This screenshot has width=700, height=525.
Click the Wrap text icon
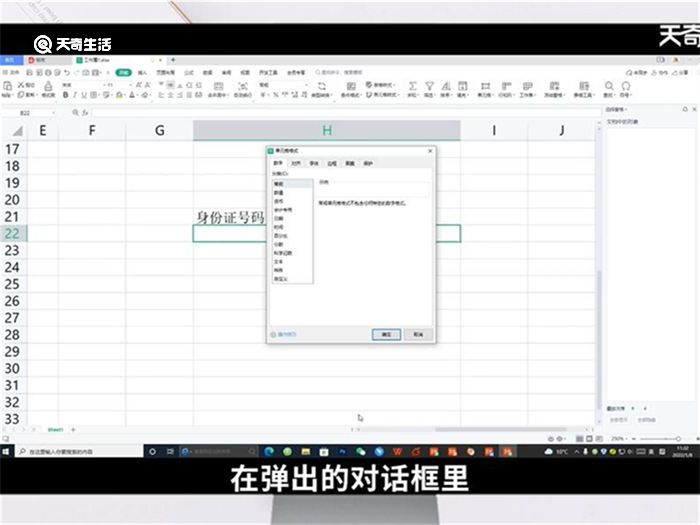[243, 86]
